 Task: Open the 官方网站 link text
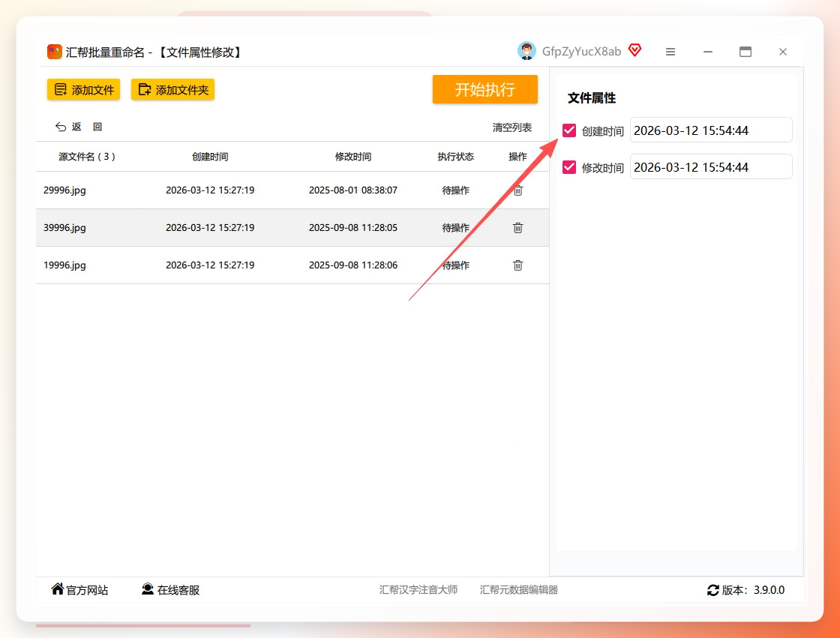pyautogui.click(x=87, y=590)
